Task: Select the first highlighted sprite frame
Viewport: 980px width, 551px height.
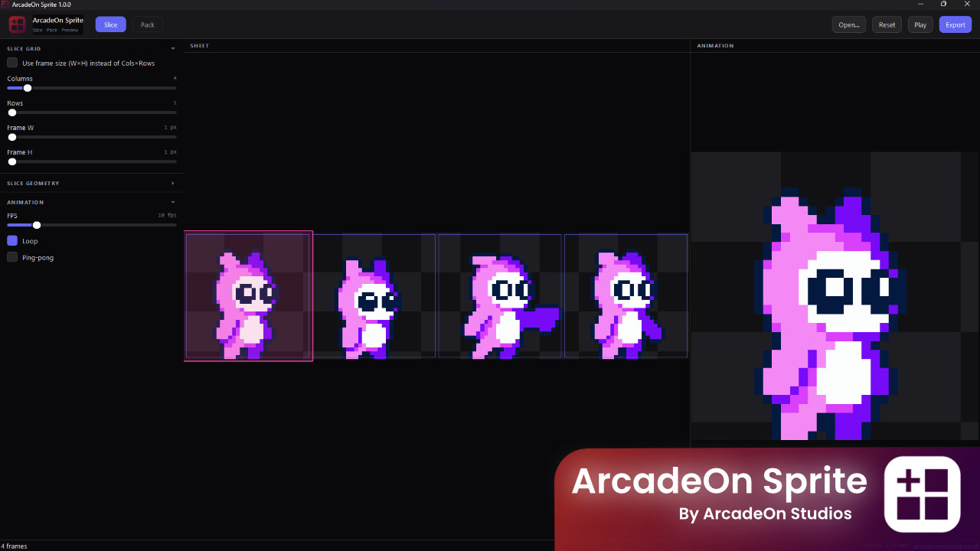Action: click(248, 296)
